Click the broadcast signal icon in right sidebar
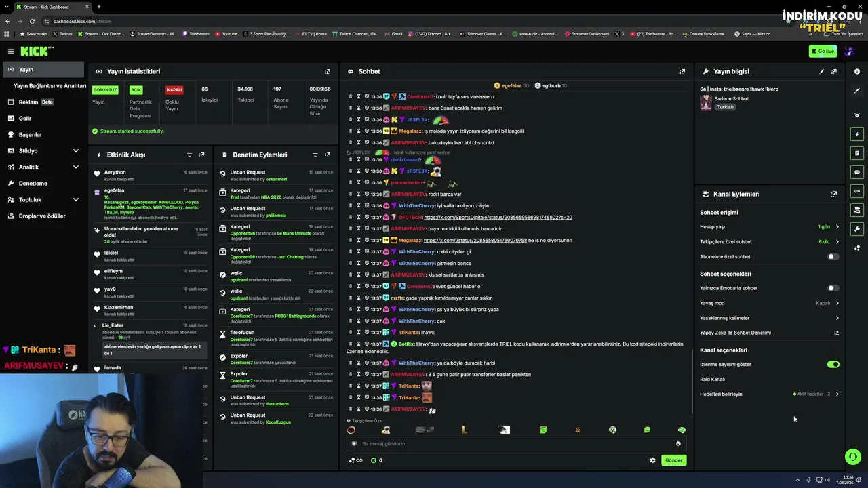This screenshot has height=488, width=868. pyautogui.click(x=857, y=191)
